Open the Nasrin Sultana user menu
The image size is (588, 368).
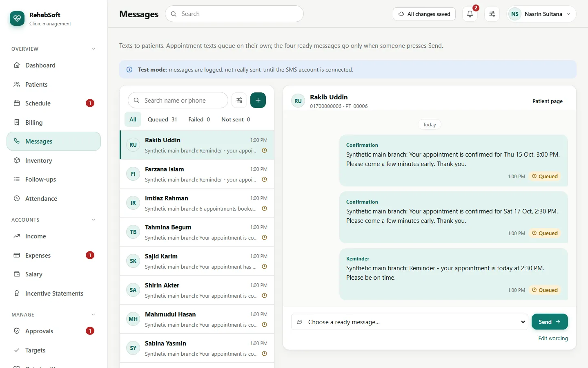[x=541, y=14]
